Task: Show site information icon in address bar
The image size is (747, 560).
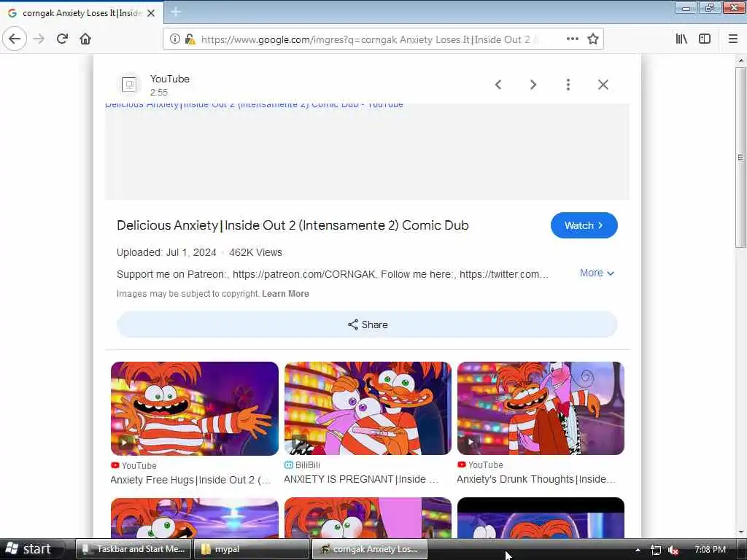Action: [x=175, y=39]
